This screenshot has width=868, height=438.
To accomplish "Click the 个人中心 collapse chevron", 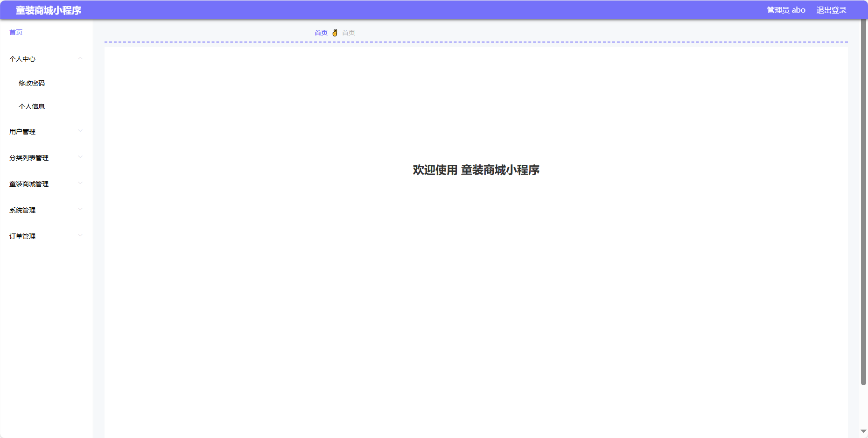I will [80, 58].
